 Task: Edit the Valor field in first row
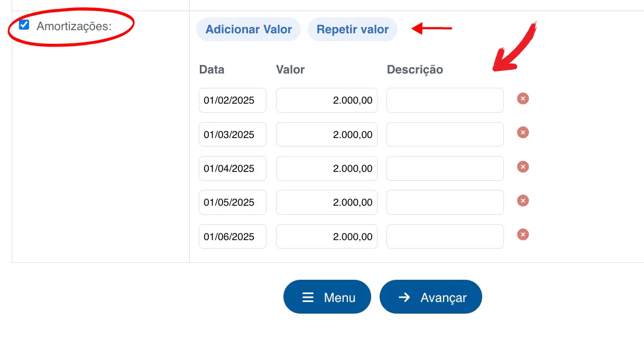(327, 100)
